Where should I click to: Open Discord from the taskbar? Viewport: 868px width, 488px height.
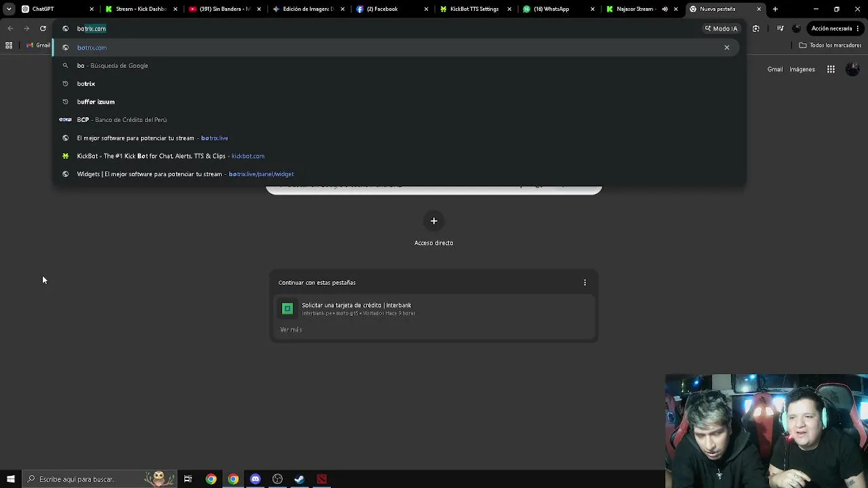(255, 479)
